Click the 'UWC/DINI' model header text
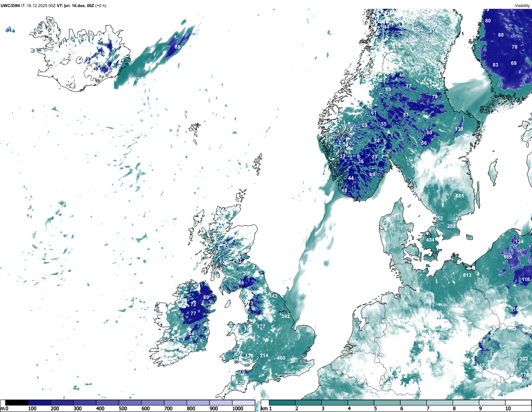 (10, 6)
